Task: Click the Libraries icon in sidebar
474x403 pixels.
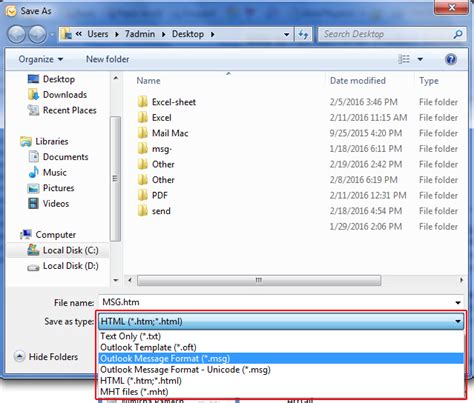Action: point(26,141)
